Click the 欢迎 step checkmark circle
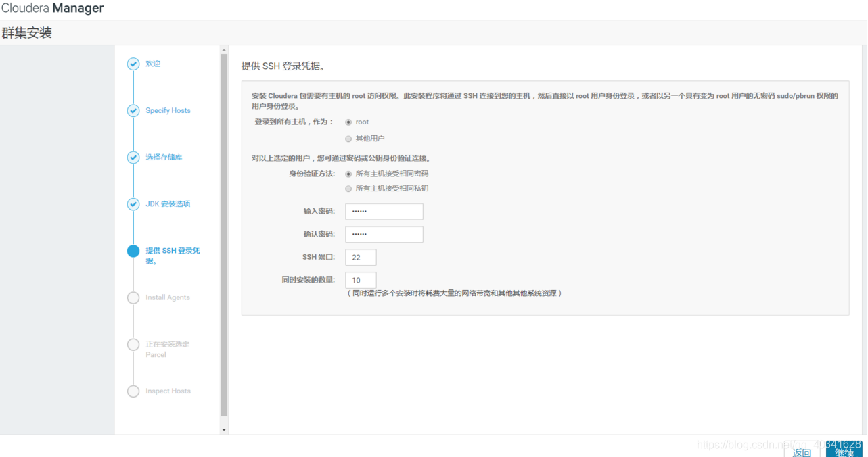The width and height of the screenshot is (868, 457). pyautogui.click(x=133, y=64)
